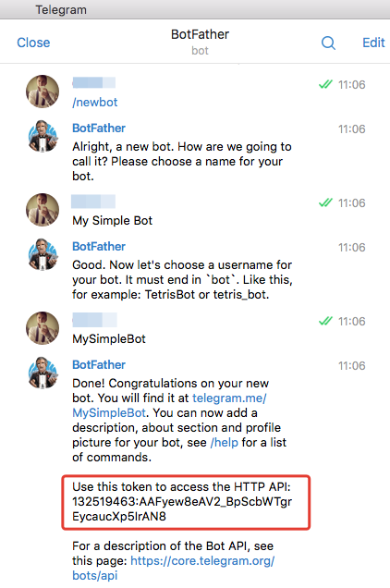This screenshot has width=390, height=588.
Task: Click the /help command link
Action: [x=225, y=443]
